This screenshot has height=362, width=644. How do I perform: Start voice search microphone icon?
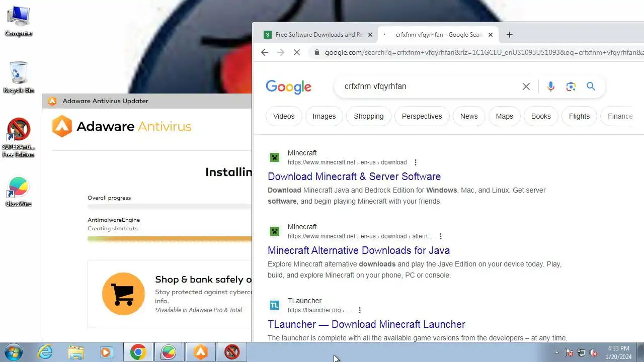[551, 86]
